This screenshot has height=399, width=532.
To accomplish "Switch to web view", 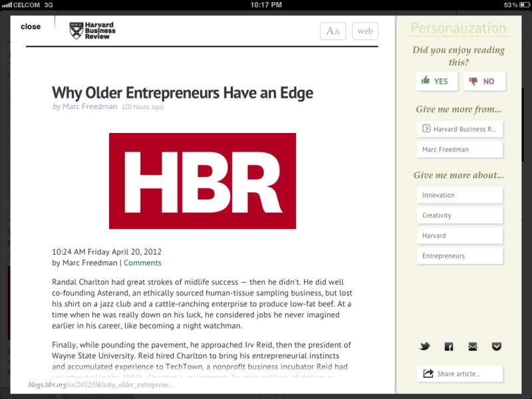I will (x=365, y=31).
